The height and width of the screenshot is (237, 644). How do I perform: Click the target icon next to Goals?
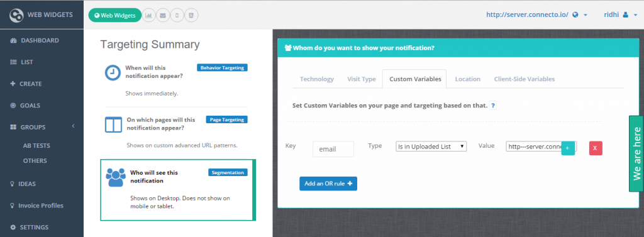tap(13, 106)
